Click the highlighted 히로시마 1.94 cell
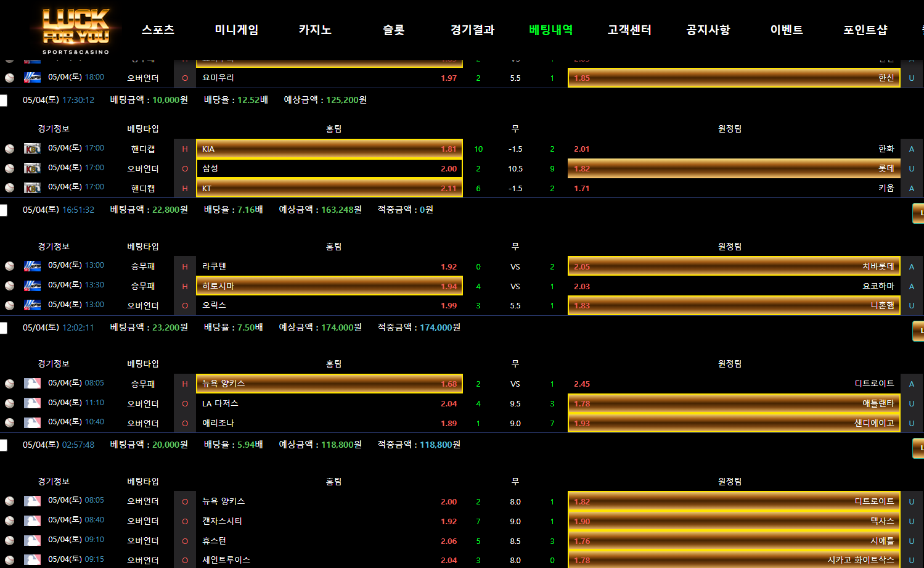Image resolution: width=924 pixels, height=568 pixels. 329,286
